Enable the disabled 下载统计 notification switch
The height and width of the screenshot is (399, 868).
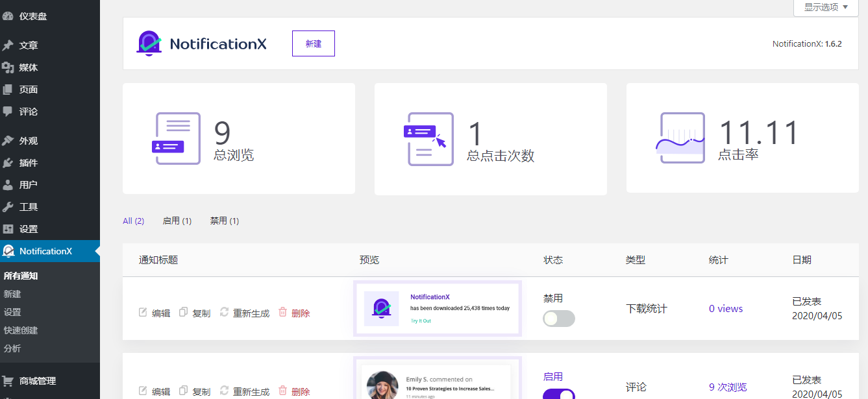click(559, 319)
